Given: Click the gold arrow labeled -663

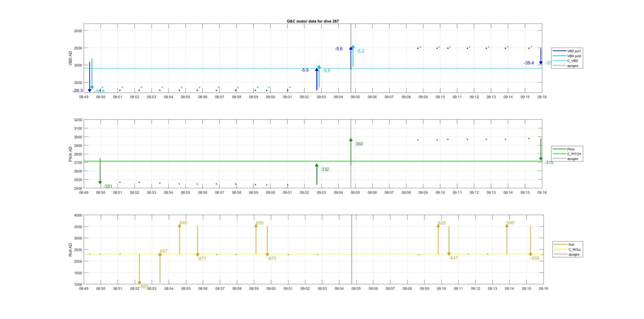Looking at the screenshot, I should [x=139, y=269].
